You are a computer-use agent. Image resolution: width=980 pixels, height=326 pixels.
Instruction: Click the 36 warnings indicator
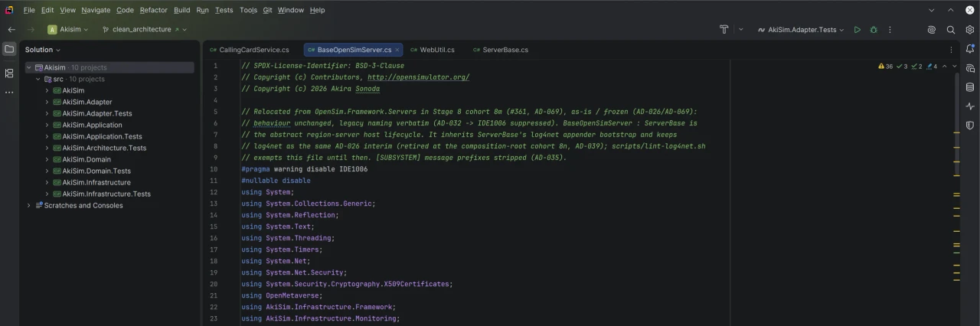[886, 67]
